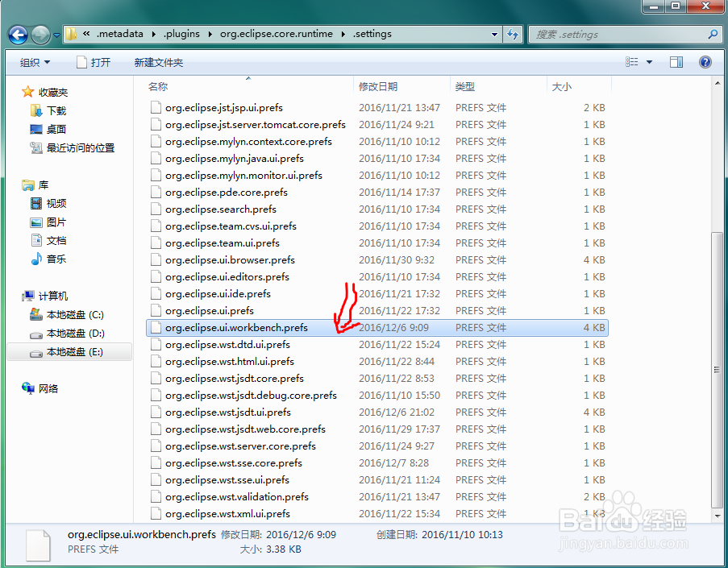
Task: Select file org.eclipse.jst.jsp.ui.prefs
Action: 224,108
